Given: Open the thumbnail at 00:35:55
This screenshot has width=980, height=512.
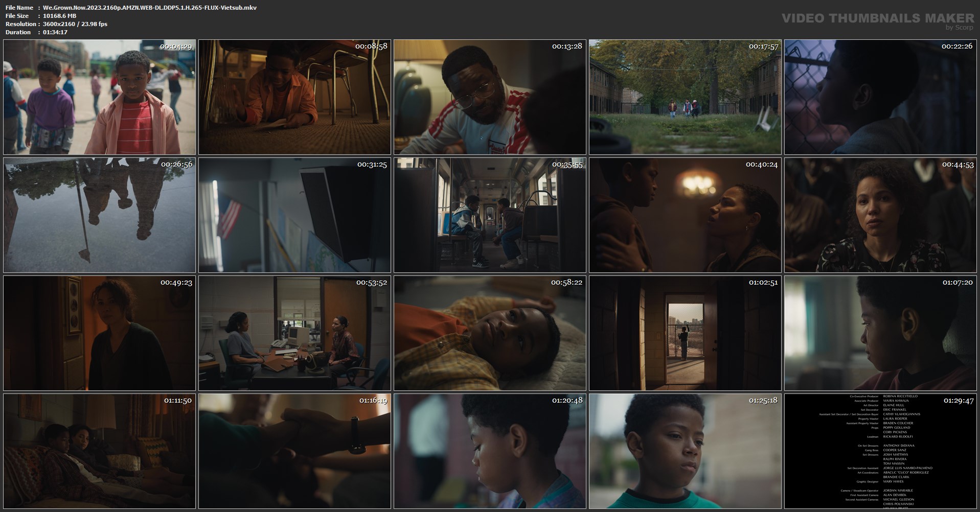Looking at the screenshot, I should tap(490, 215).
